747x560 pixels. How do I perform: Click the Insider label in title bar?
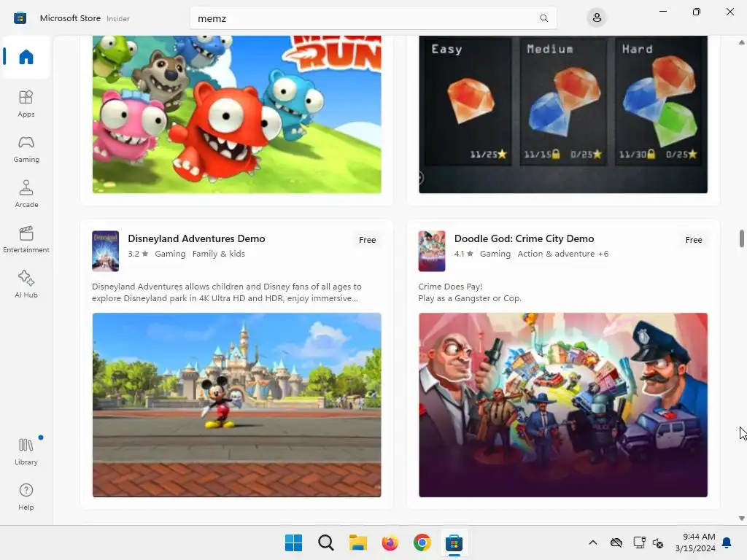(x=118, y=18)
